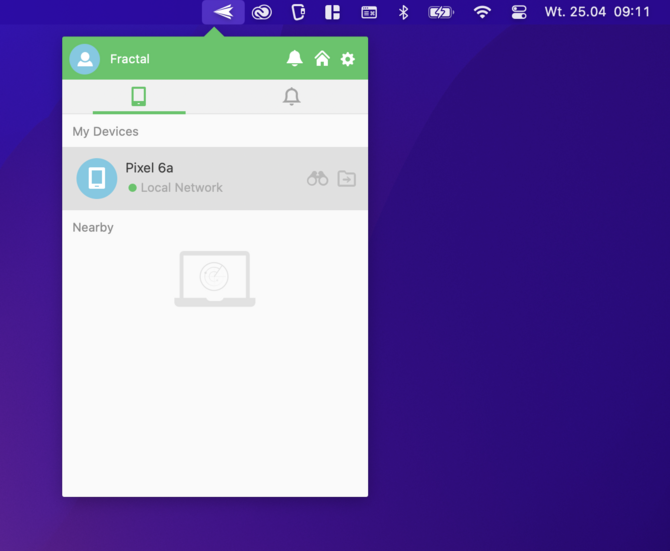The width and height of the screenshot is (670, 551).
Task: Click the Fractal user avatar
Action: 85,59
